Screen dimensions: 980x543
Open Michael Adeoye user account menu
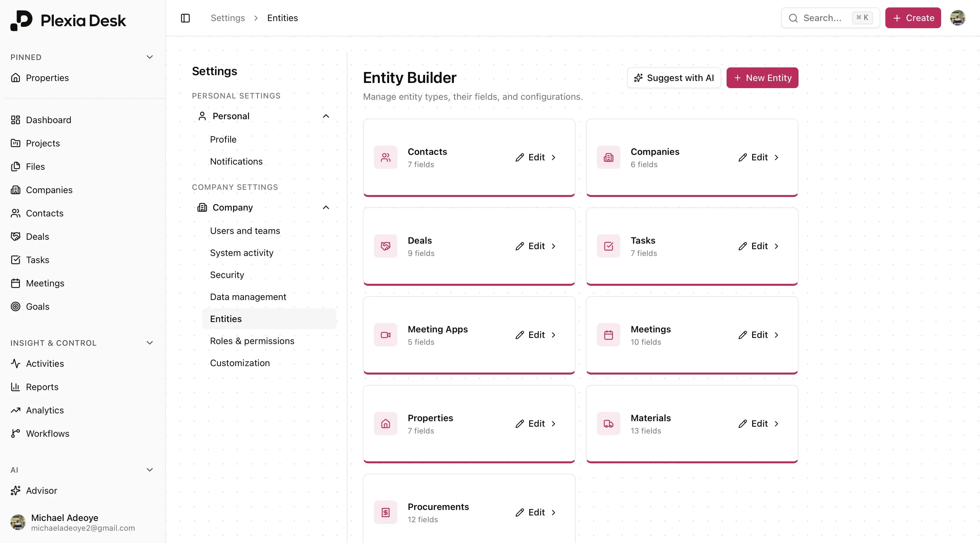[83, 522]
